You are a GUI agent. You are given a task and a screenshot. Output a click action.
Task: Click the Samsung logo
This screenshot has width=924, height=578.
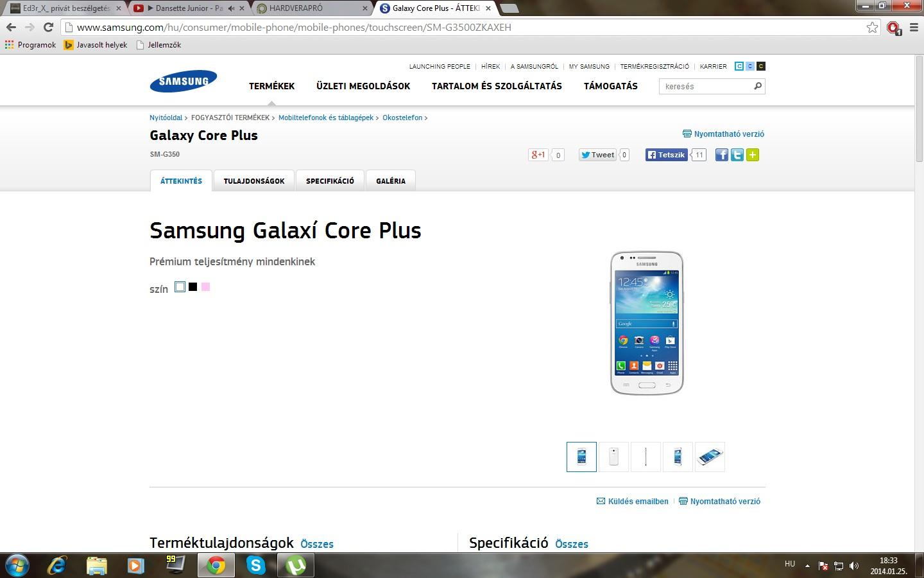(184, 81)
